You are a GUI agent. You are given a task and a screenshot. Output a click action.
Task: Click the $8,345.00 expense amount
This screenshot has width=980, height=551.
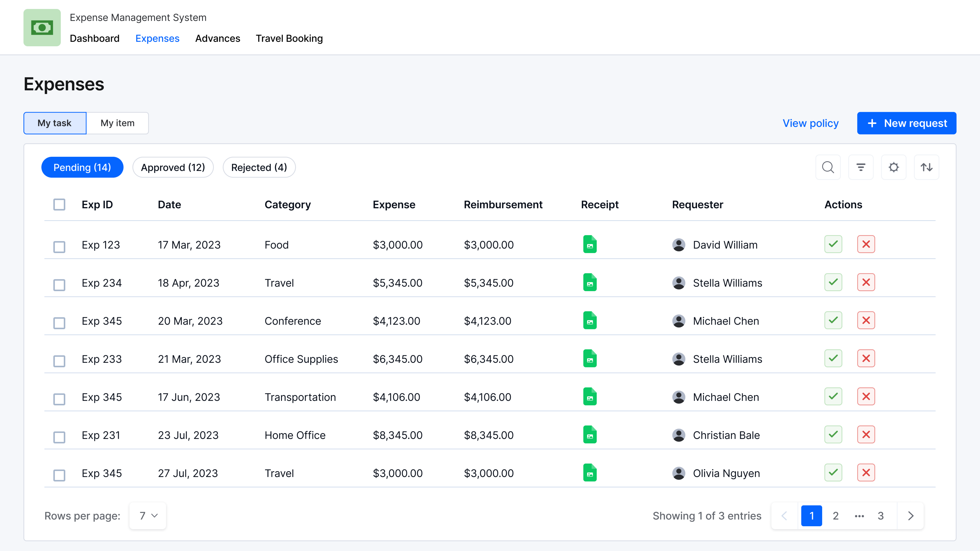pos(398,435)
